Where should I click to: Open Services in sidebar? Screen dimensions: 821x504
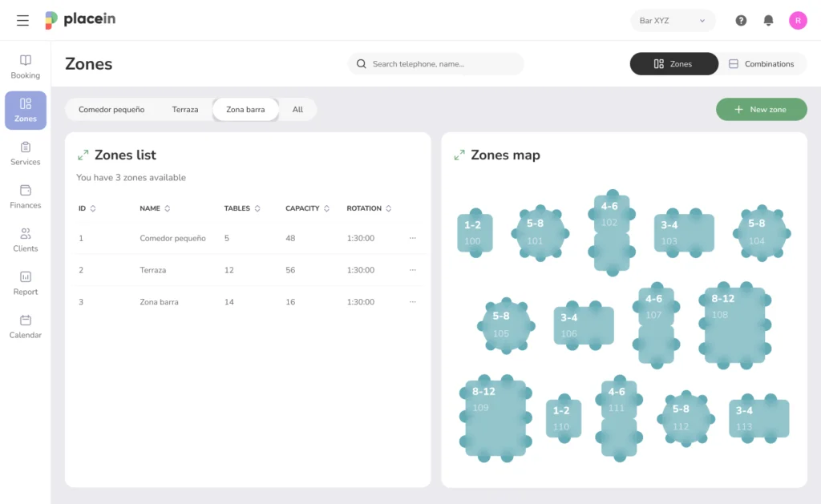25,154
